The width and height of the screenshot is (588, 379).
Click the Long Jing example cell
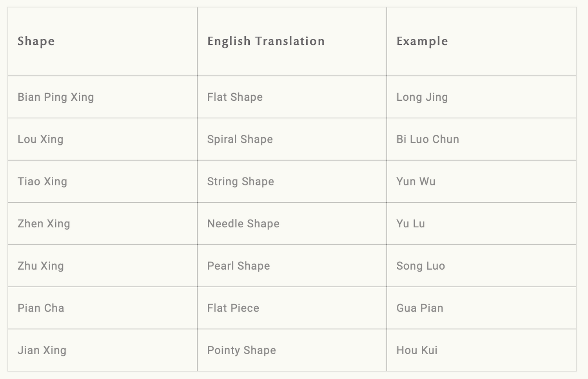[481, 97]
